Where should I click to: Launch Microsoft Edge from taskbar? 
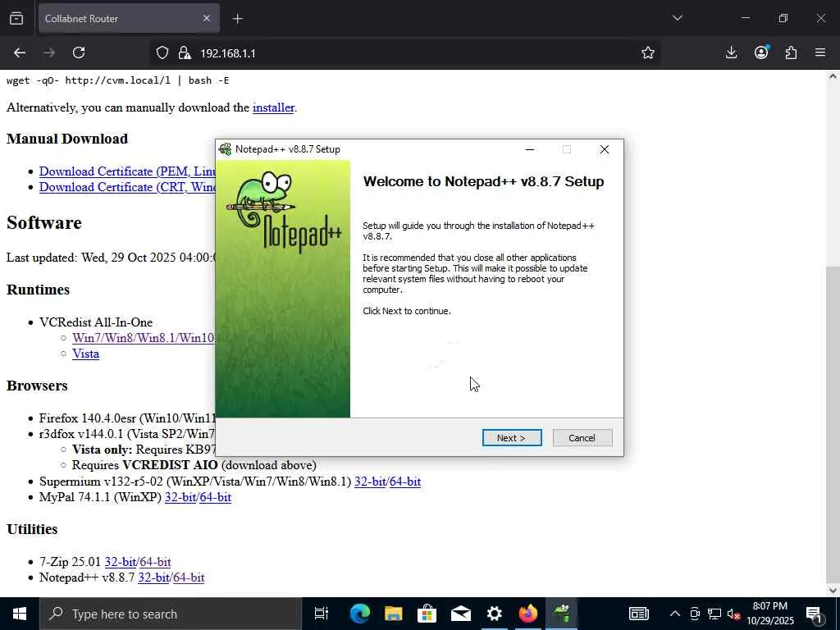click(x=360, y=614)
